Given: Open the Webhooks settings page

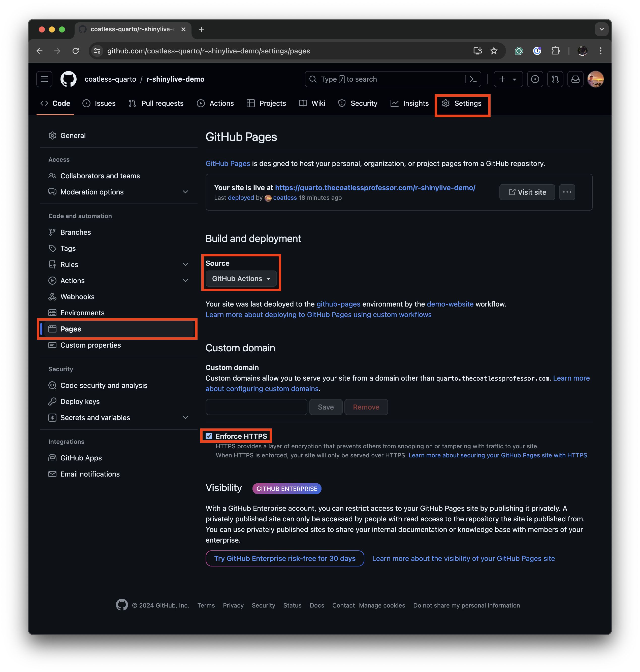Looking at the screenshot, I should click(x=77, y=297).
